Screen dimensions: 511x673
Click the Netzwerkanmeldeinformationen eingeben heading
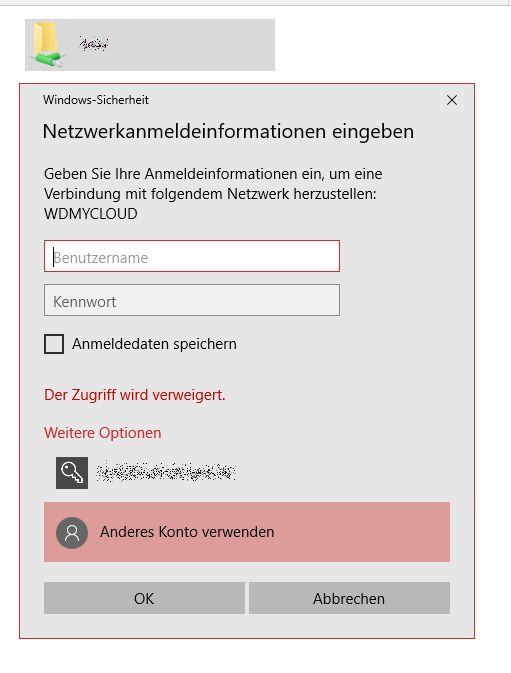pyautogui.click(x=228, y=131)
